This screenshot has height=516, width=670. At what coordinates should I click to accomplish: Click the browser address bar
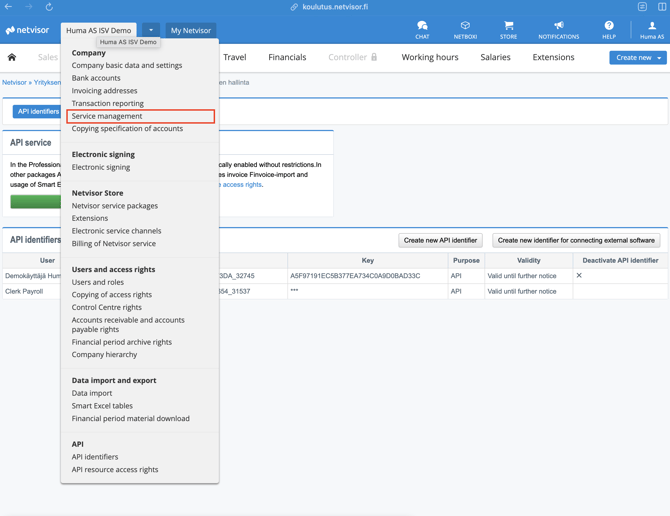point(335,7)
